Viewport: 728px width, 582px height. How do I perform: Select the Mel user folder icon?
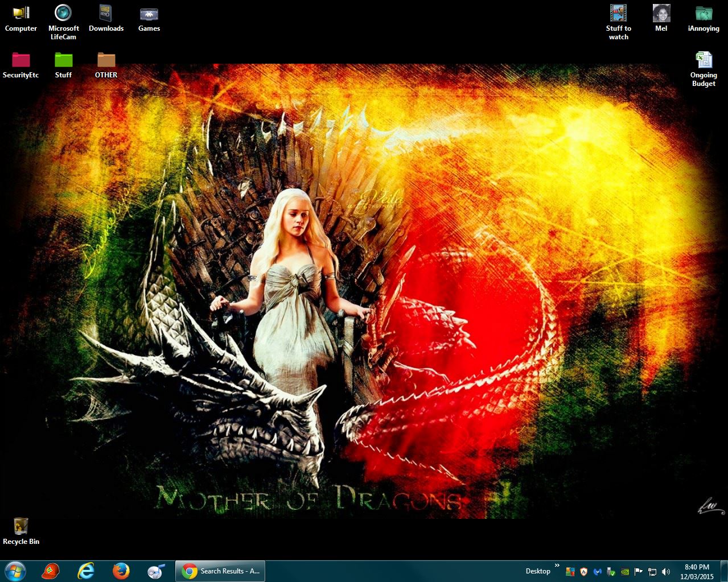pos(661,18)
